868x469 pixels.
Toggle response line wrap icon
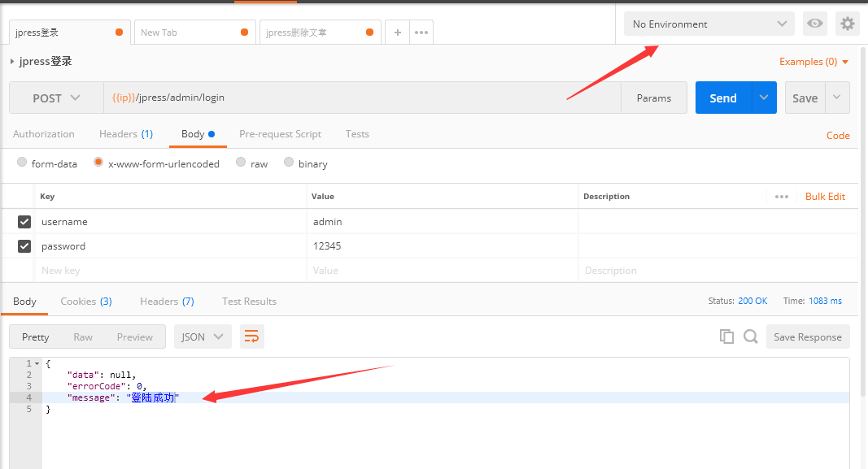point(252,337)
